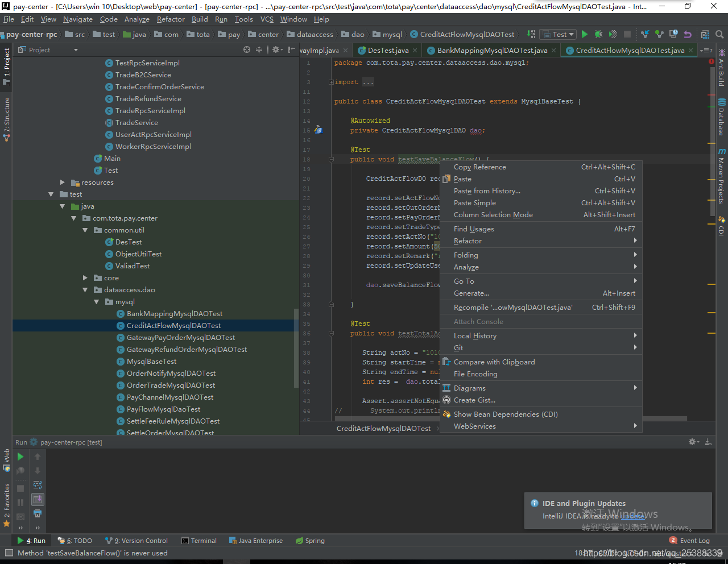Open the Maven Projects side panel
This screenshot has width=728, height=564.
click(721, 176)
